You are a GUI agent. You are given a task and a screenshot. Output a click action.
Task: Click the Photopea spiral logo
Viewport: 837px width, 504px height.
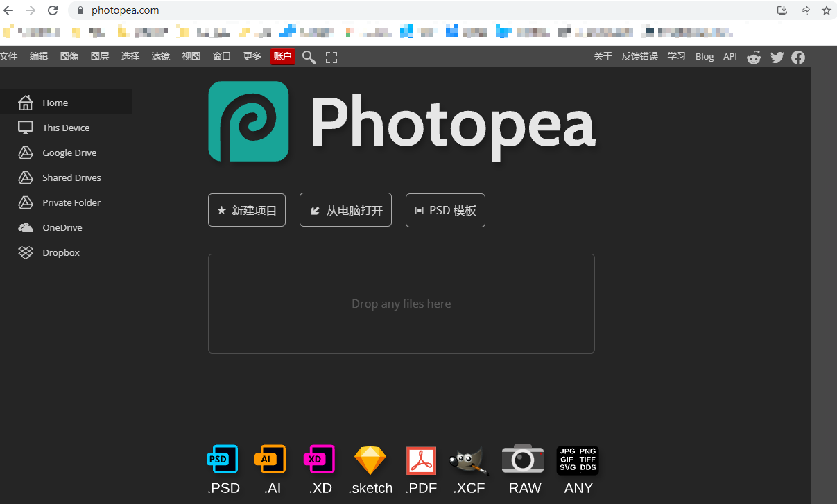[248, 121]
